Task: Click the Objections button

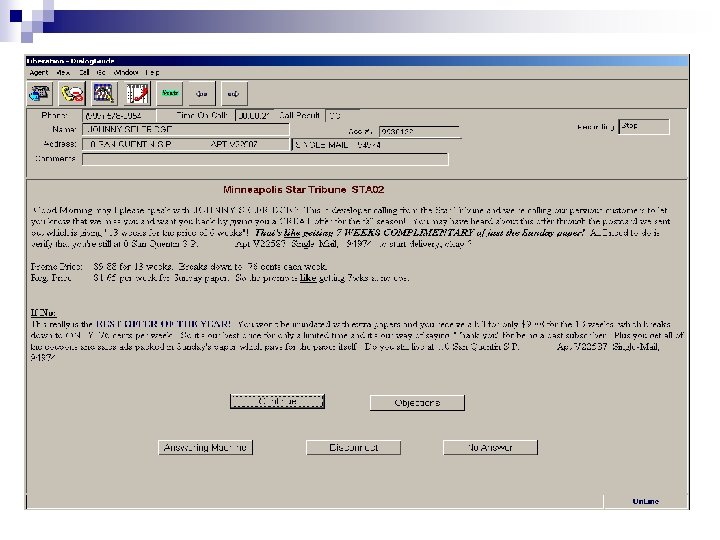Action: pyautogui.click(x=417, y=403)
